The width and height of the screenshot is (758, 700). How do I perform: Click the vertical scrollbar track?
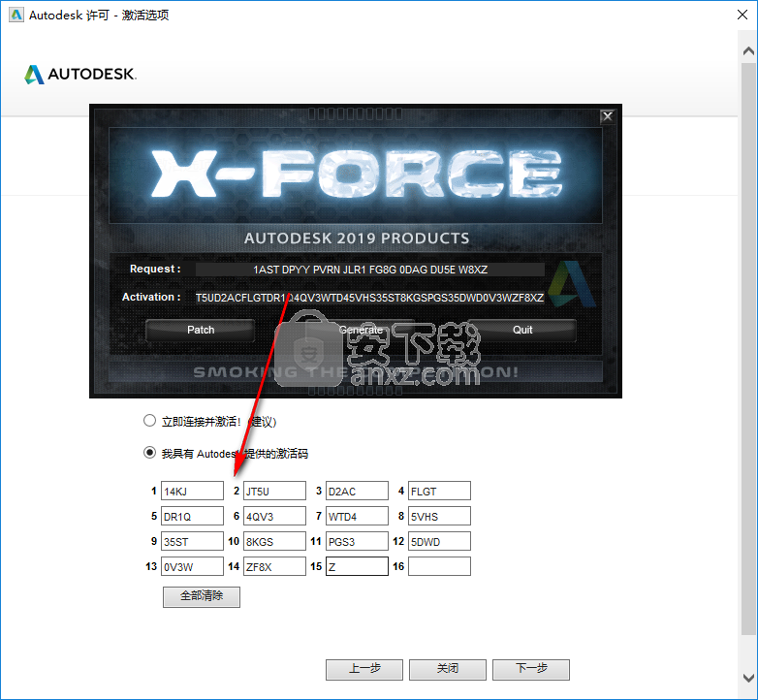pos(748,348)
